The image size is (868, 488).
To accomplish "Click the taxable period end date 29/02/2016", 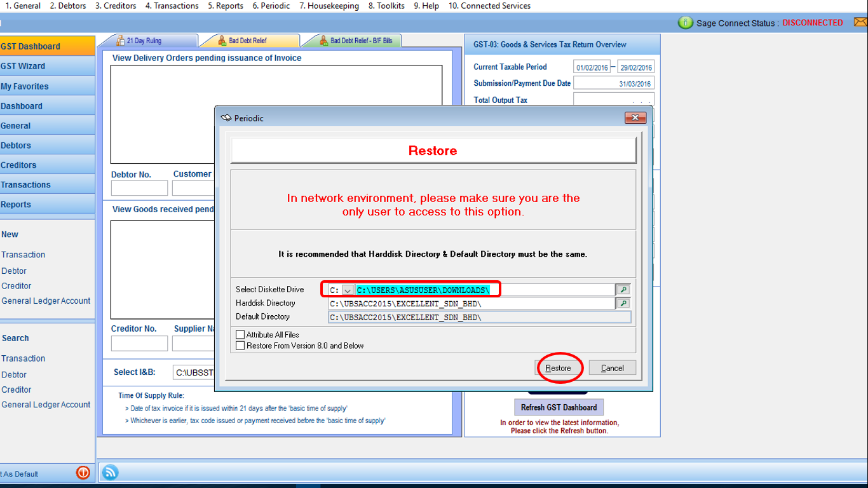I will pyautogui.click(x=635, y=67).
